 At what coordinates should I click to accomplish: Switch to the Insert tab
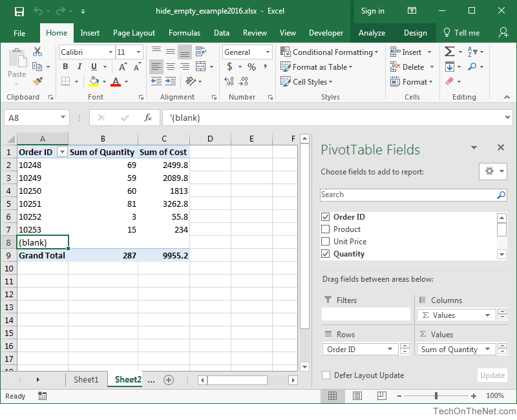(90, 33)
